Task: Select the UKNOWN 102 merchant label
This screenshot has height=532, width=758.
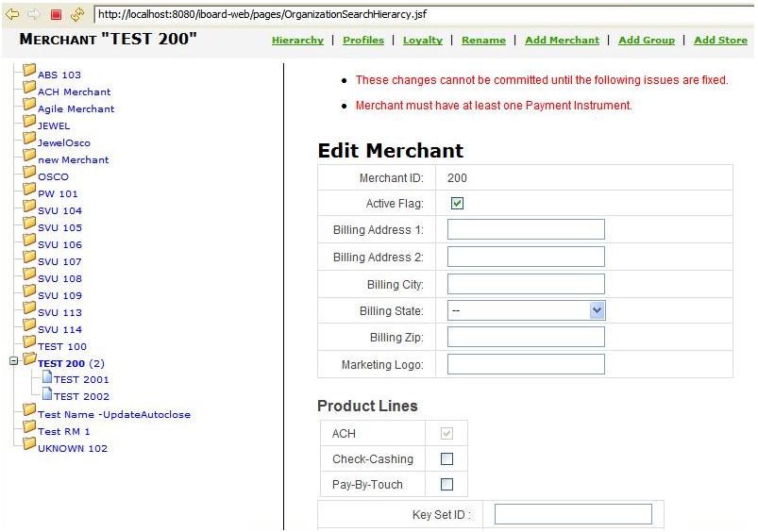Action: [x=73, y=448]
